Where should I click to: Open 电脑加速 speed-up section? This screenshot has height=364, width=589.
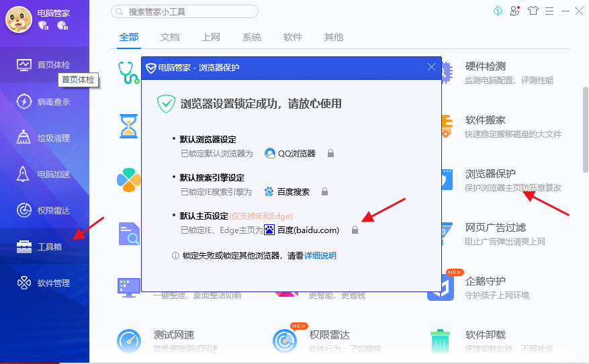[44, 175]
